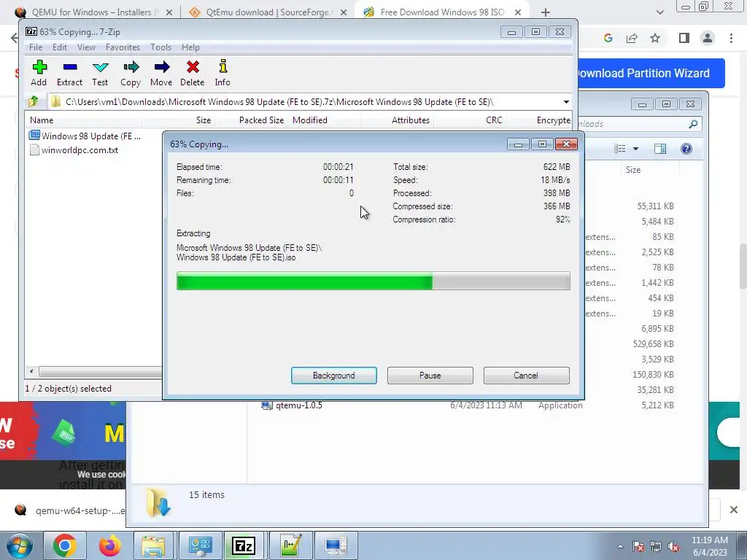Open the Edit menu in 7-Zip
This screenshot has width=747, height=560.
60,47
